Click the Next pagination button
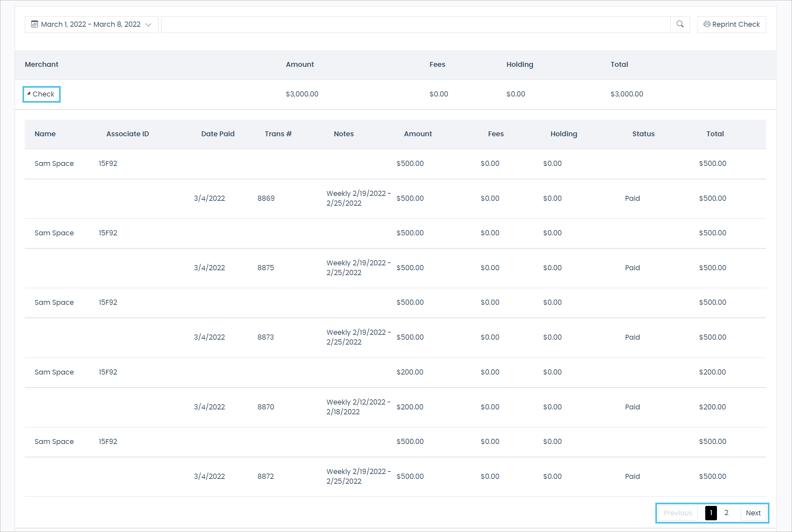The width and height of the screenshot is (792, 532). click(753, 513)
